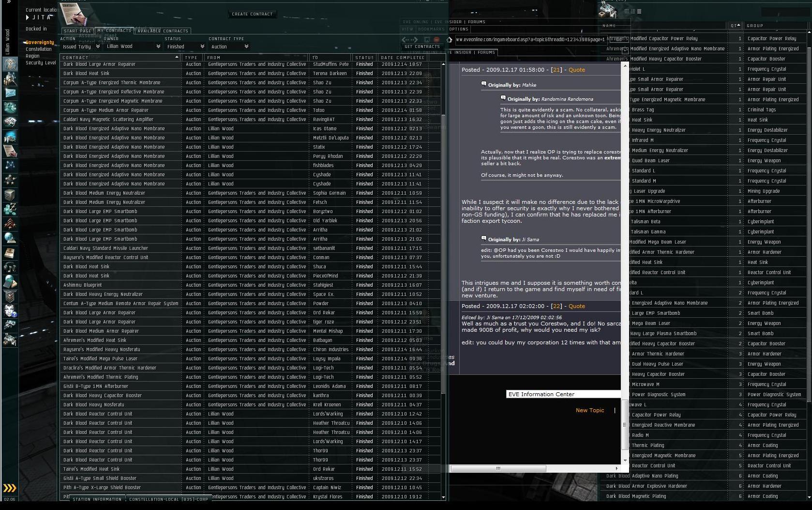Switch to the Start Page tab
812x510 pixels.
click(77, 31)
